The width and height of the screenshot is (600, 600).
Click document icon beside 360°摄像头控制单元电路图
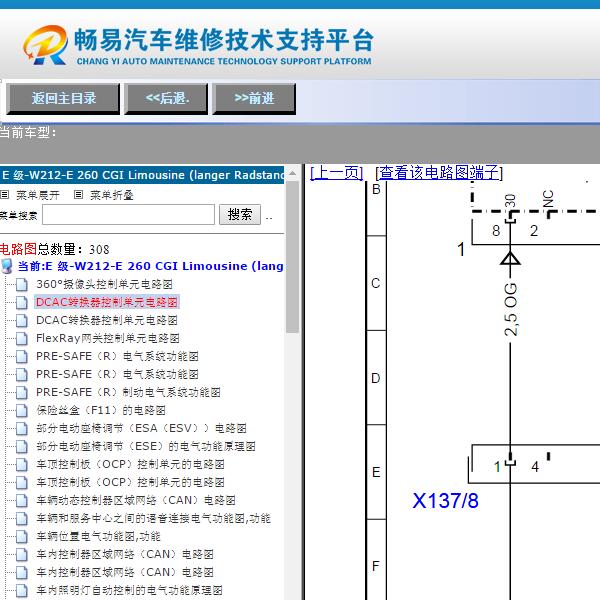tap(22, 284)
